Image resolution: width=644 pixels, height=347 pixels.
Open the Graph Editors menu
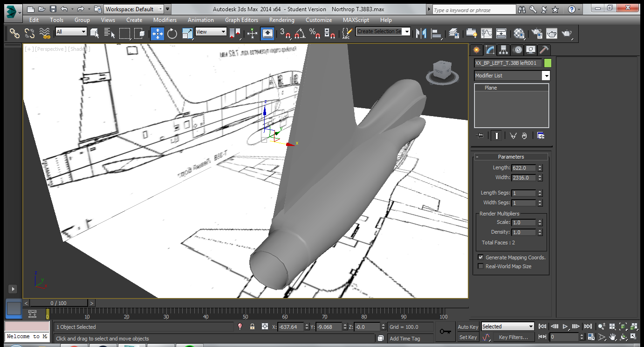241,20
